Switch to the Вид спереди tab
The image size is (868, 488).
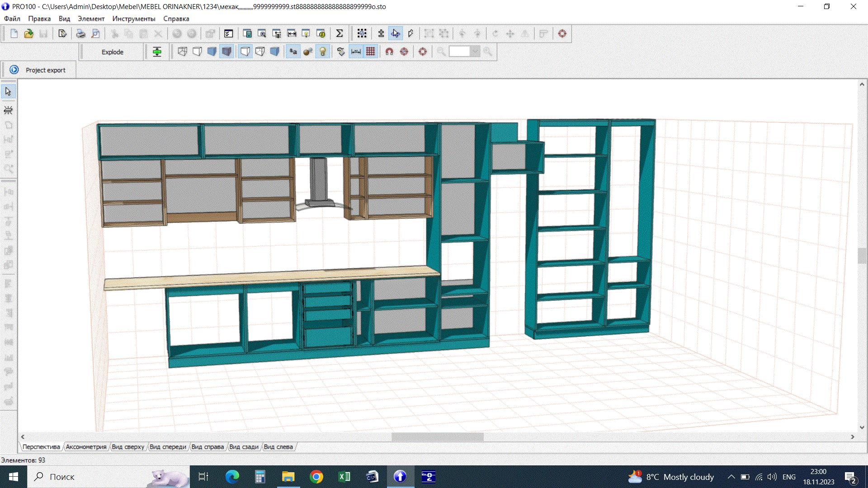[168, 446]
